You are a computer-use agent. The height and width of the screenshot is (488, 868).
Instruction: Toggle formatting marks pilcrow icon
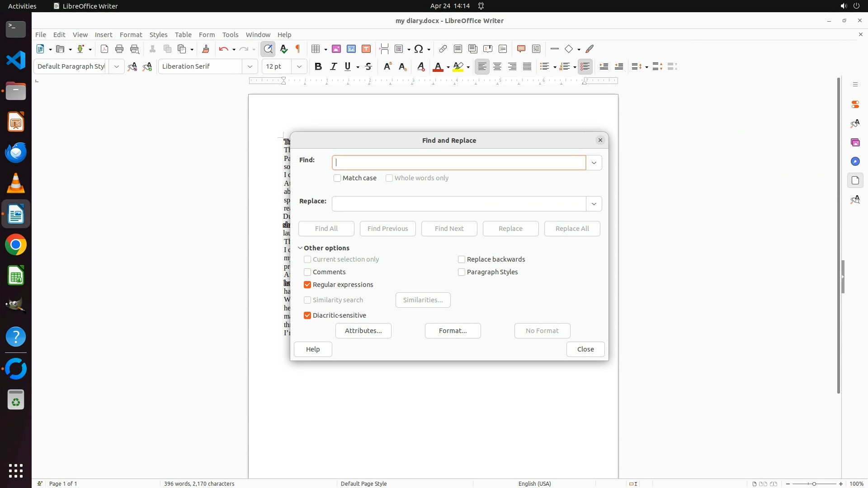298,49
